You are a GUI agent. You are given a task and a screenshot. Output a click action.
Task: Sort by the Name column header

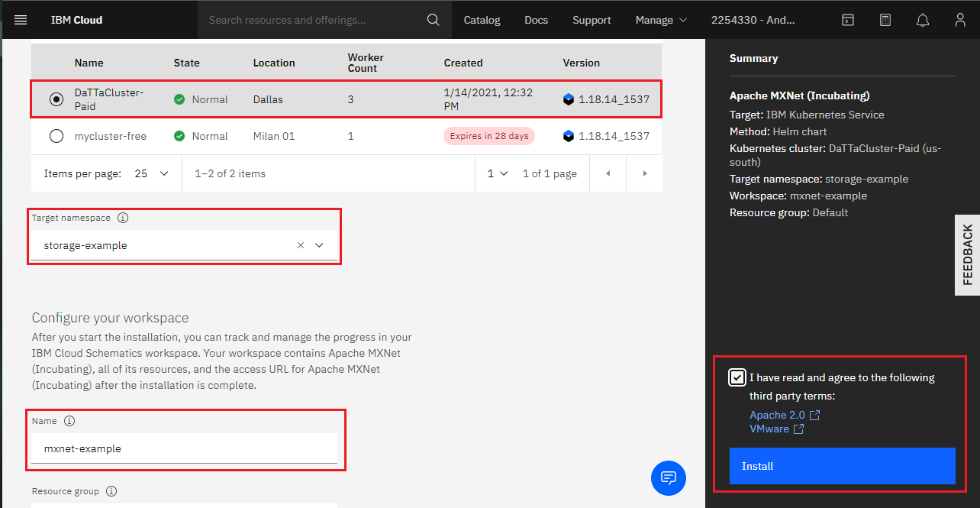[x=89, y=63]
